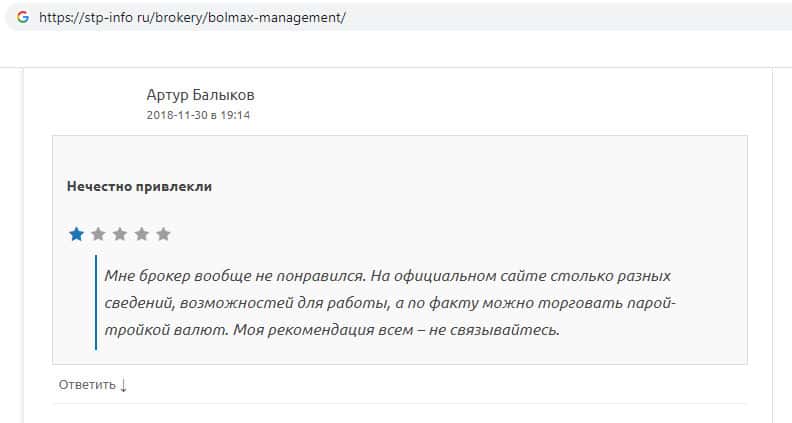Image resolution: width=792 pixels, height=423 pixels.
Task: Select the fifth rating star
Action: [164, 234]
